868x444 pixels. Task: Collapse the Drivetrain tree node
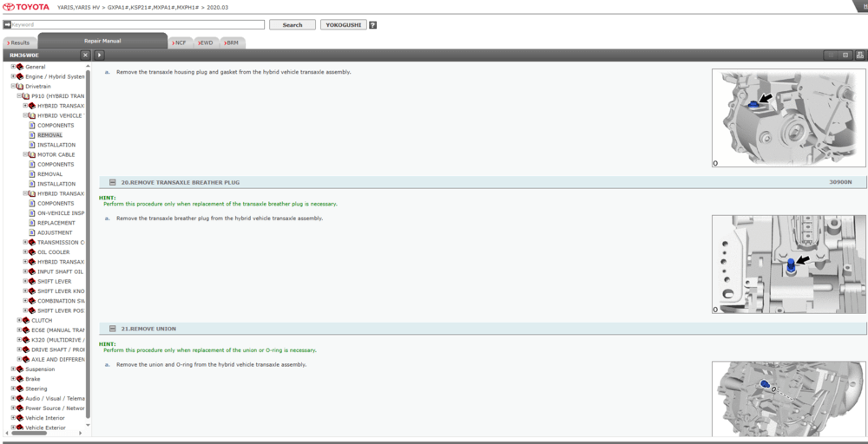pos(13,87)
